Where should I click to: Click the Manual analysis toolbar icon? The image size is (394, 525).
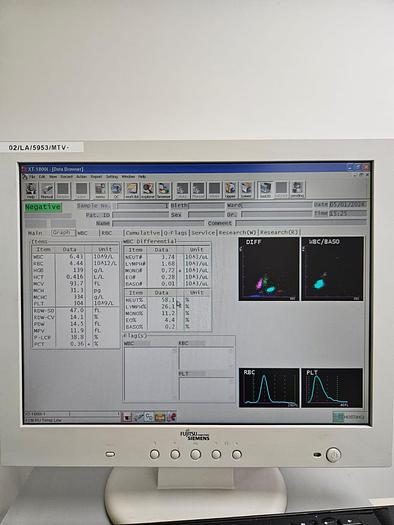[47, 190]
